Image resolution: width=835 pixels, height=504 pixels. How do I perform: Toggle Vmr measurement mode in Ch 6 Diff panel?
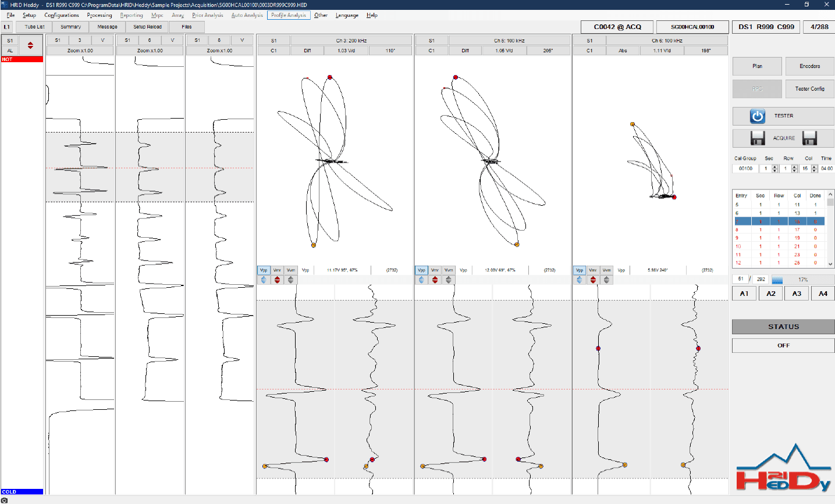(x=435, y=270)
